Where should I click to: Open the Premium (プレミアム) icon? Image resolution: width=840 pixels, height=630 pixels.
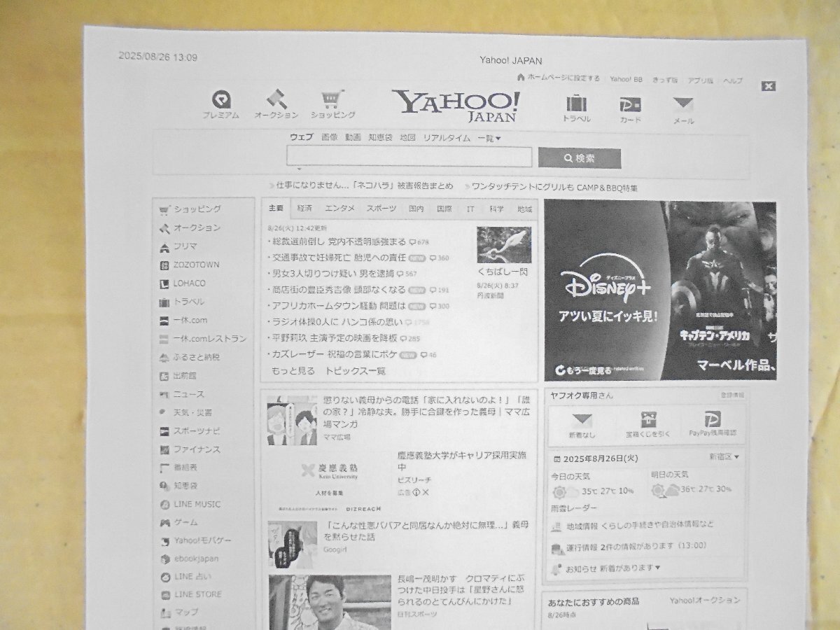pos(221,99)
